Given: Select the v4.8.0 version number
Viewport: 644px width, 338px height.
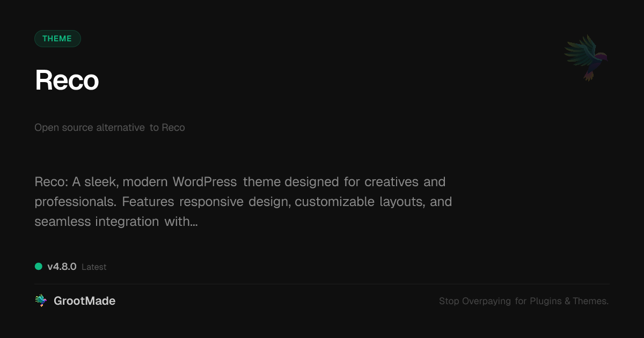Looking at the screenshot, I should point(62,267).
